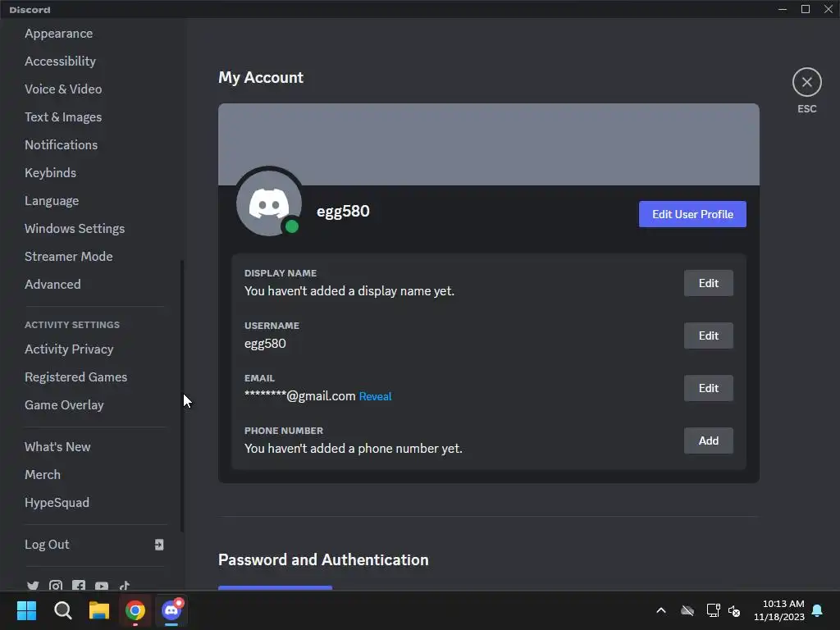Close settings with the ESC circle button
Viewport: 840px width, 630px height.
coord(807,82)
